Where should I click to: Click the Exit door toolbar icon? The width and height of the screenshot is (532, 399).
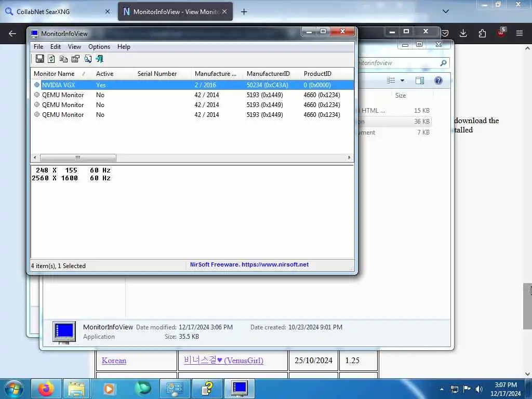(x=99, y=59)
